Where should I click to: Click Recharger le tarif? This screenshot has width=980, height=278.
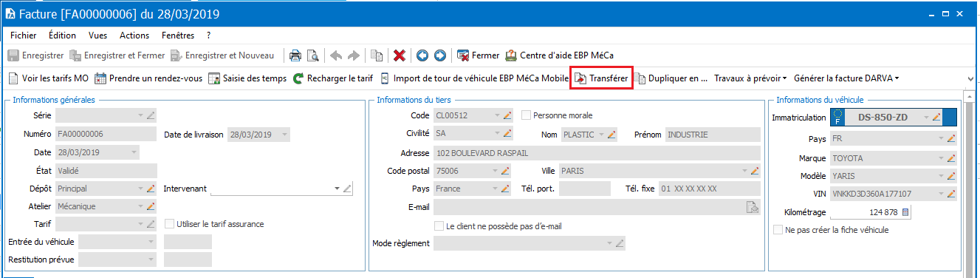pos(333,78)
